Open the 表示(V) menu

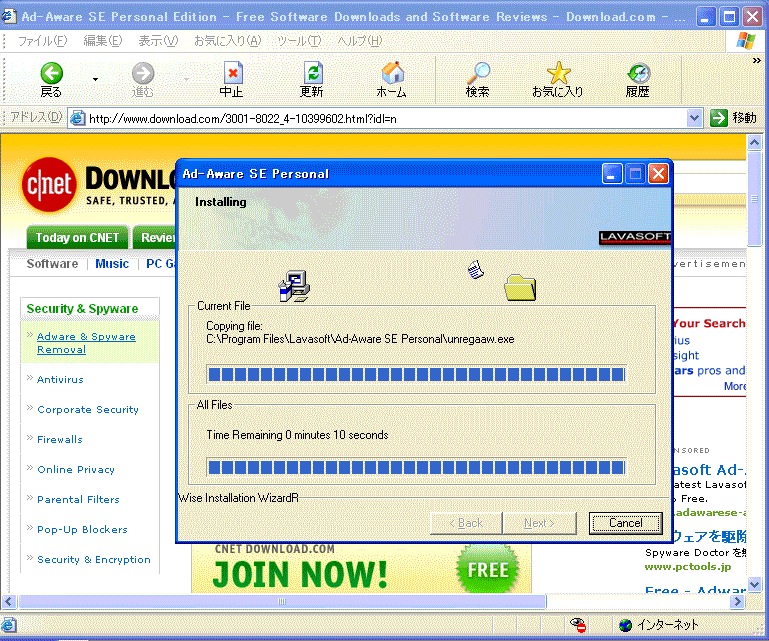click(158, 41)
